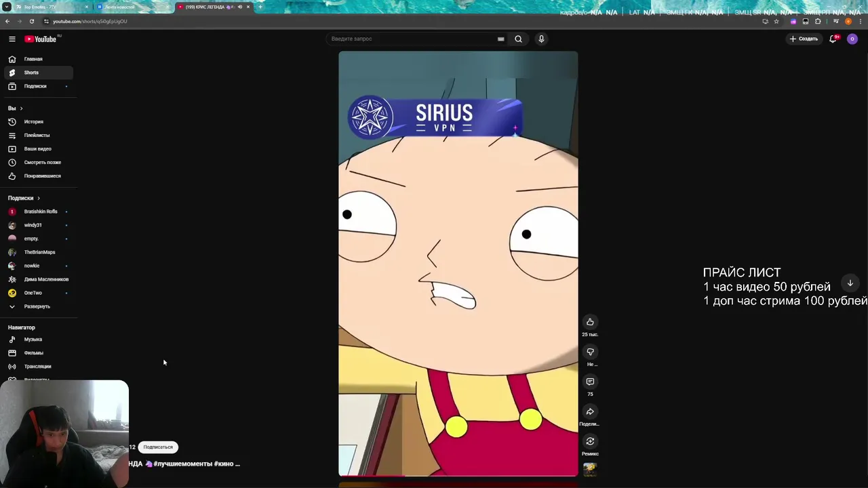Image resolution: width=868 pixels, height=488 pixels.
Task: Open Подписки in the sidebar
Action: pyautogui.click(x=38, y=86)
